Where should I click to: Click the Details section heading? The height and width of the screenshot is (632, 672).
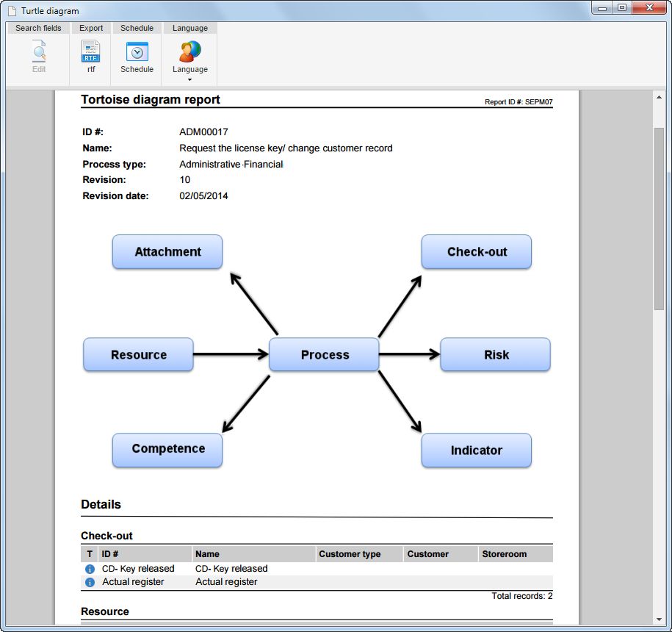point(101,504)
